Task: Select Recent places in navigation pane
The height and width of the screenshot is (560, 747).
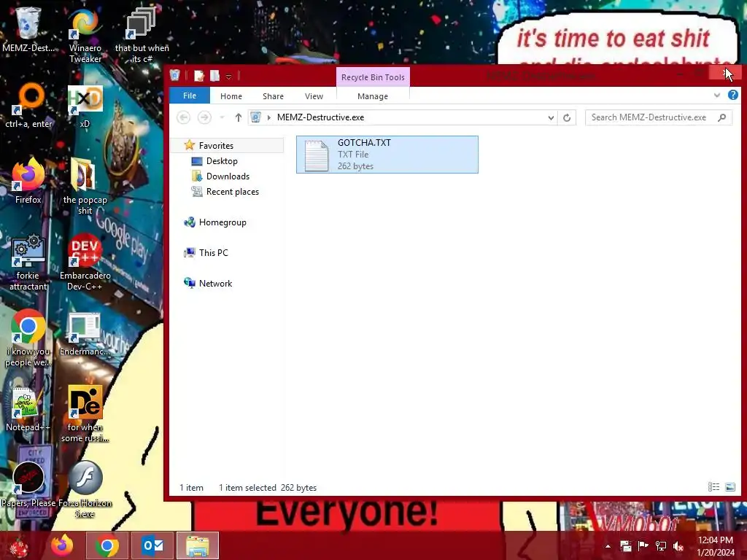Action: coord(233,192)
